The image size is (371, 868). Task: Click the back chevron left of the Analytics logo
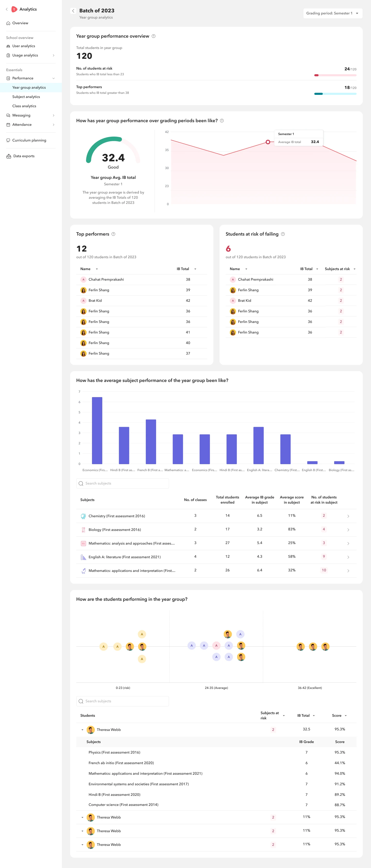7,9
